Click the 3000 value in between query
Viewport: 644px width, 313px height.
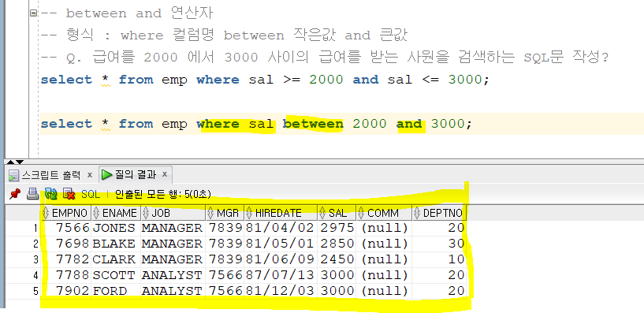[448, 124]
